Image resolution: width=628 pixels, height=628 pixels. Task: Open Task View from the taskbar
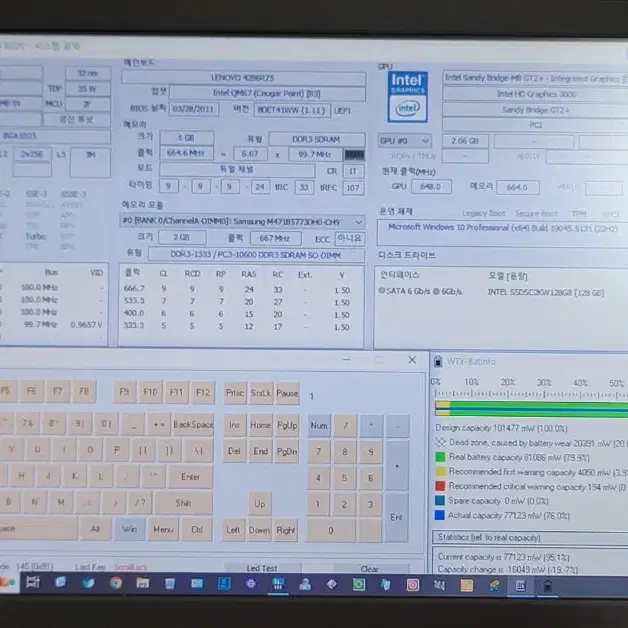tap(33, 582)
